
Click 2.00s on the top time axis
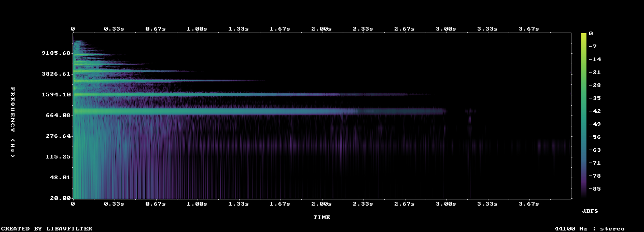(x=321, y=29)
